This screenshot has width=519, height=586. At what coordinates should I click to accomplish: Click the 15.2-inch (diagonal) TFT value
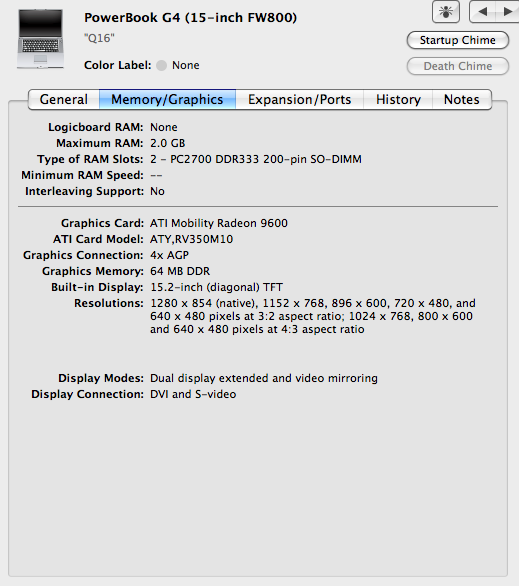click(x=216, y=287)
